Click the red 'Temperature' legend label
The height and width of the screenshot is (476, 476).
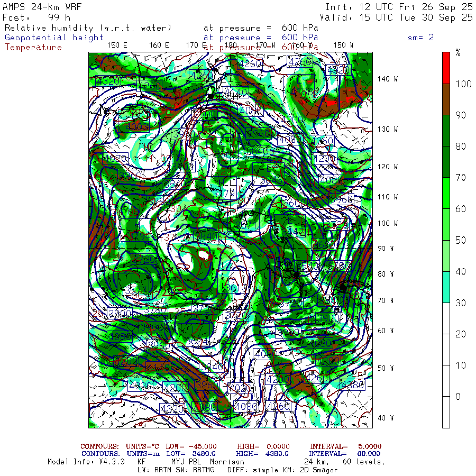pyautogui.click(x=33, y=47)
